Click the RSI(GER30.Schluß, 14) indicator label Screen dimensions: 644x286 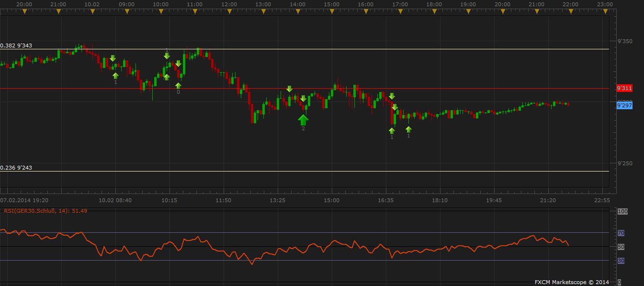(45, 210)
